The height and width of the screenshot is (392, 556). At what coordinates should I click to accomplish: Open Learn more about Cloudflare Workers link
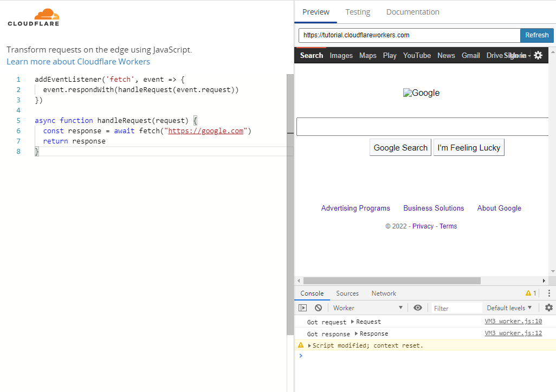tap(78, 62)
